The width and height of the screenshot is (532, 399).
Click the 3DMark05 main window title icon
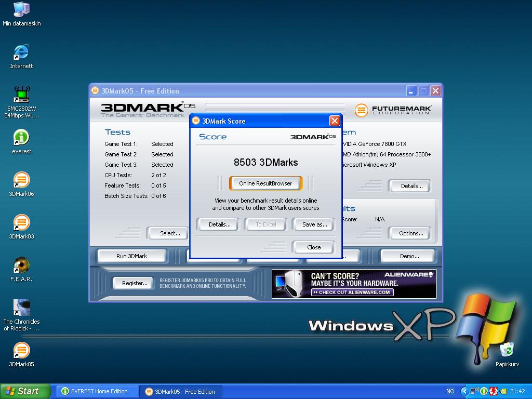[x=95, y=90]
